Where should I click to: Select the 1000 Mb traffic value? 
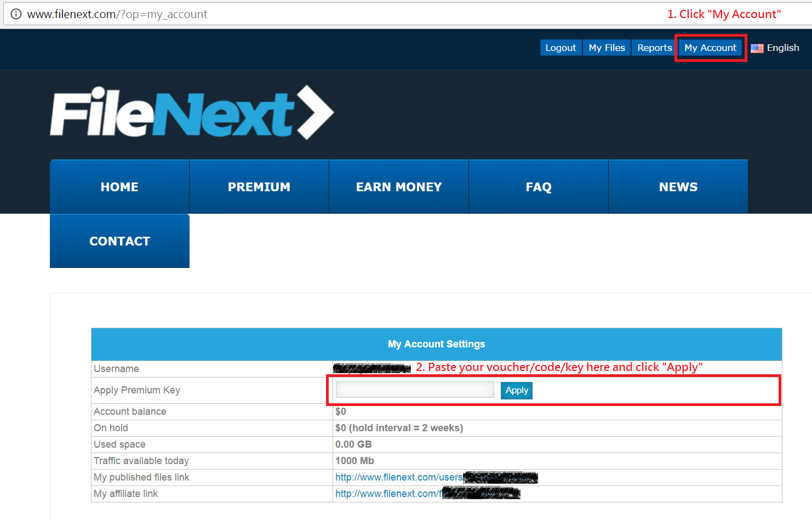pyautogui.click(x=354, y=461)
